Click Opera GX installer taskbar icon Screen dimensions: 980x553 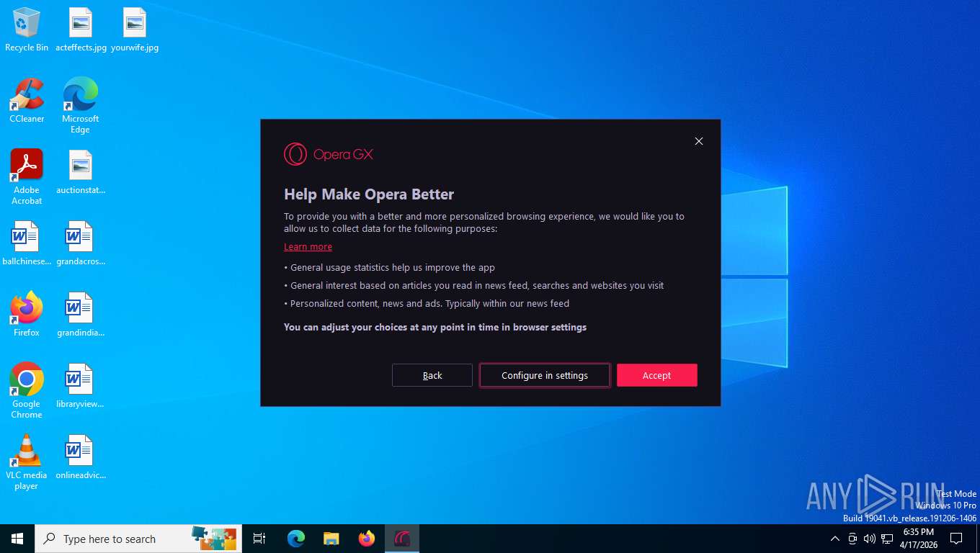click(402, 539)
